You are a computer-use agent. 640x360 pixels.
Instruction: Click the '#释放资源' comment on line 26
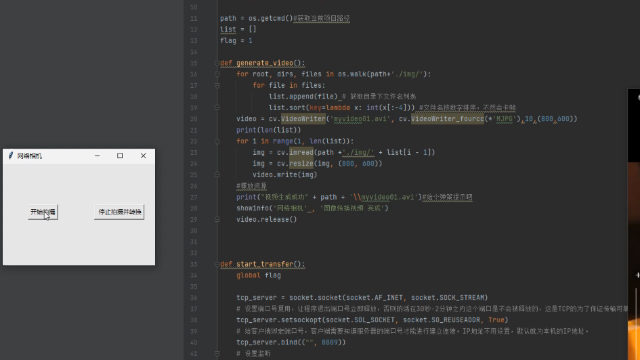point(251,186)
